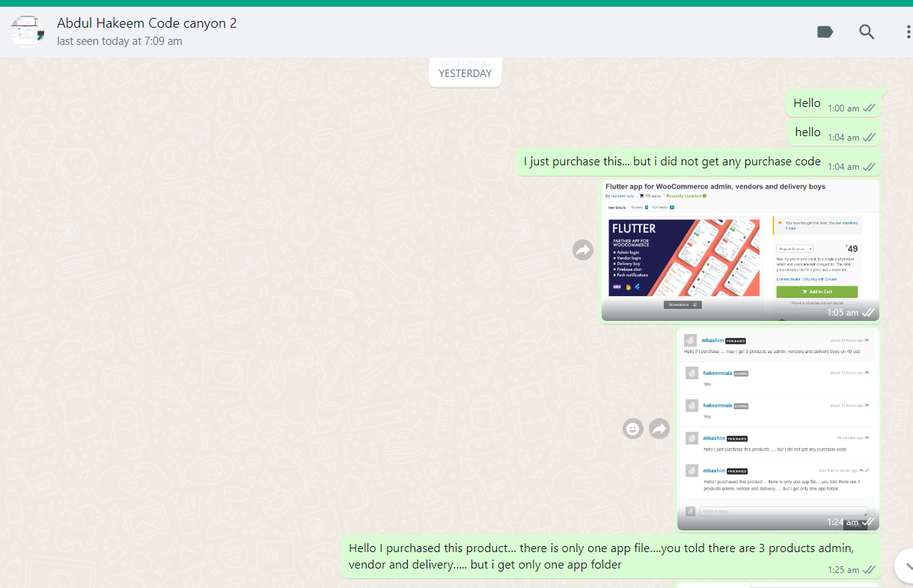Click the last seen today at 7:09 am status
Image resolution: width=913 pixels, height=588 pixels.
tap(120, 41)
